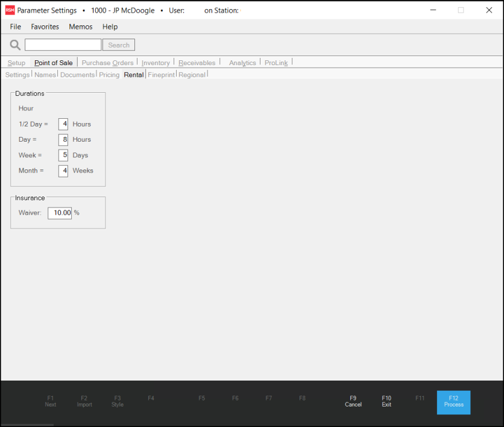Select the Fineprint sub-tab
This screenshot has height=427, width=504.
[161, 75]
